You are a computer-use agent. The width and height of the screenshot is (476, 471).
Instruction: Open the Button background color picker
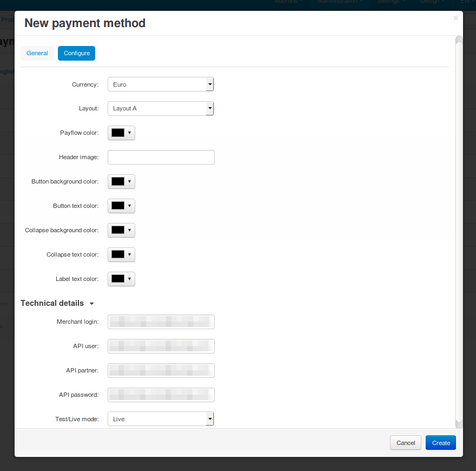(x=121, y=181)
